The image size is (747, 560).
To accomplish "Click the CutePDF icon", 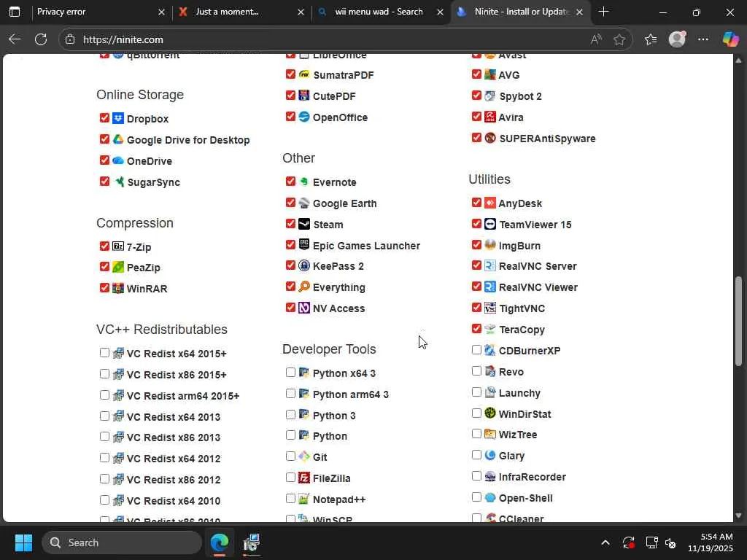I will pos(304,96).
